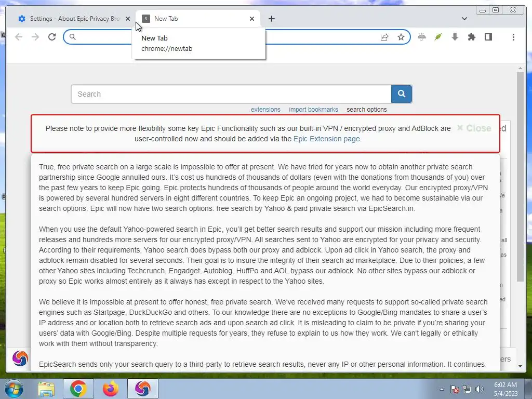
Task: Click the scrollbar down arrow
Action: [x=520, y=366]
